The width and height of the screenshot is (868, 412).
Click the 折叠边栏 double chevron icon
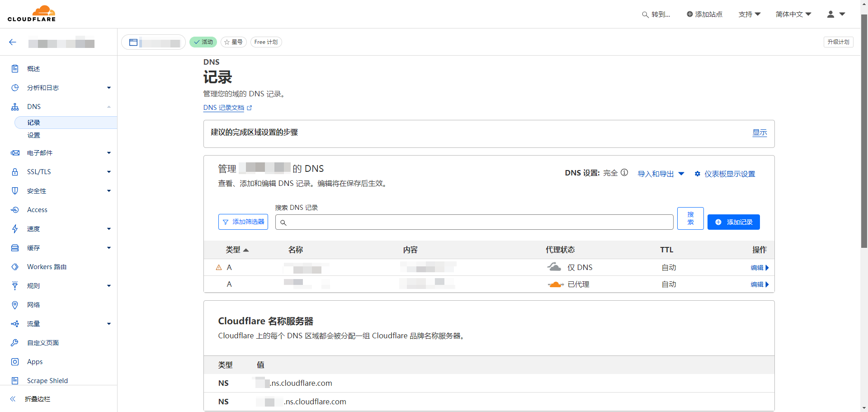pyautogui.click(x=13, y=399)
